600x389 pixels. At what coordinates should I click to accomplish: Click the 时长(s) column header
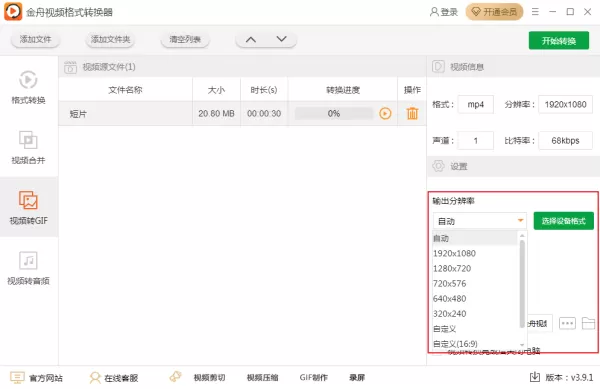point(264,90)
